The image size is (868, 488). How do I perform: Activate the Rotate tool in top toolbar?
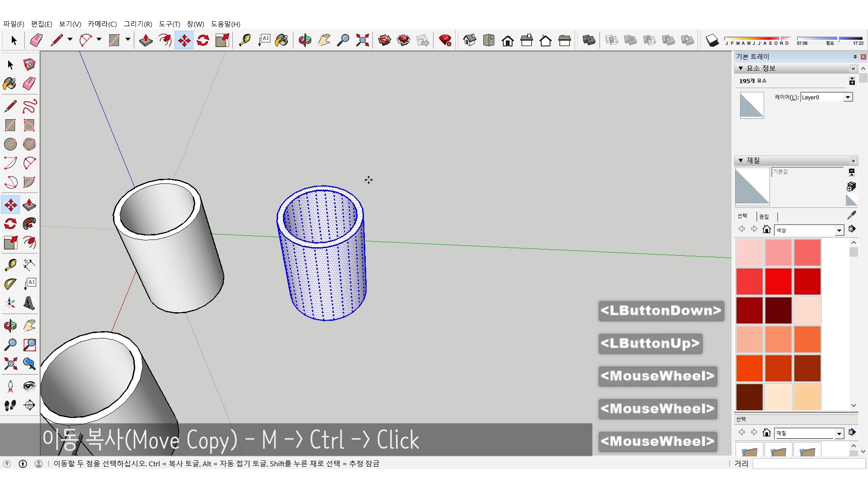pos(203,40)
